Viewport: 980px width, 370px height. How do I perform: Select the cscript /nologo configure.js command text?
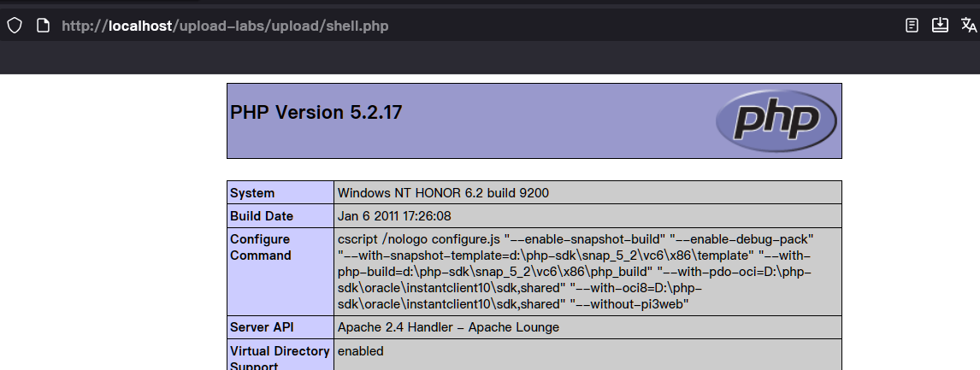pyautogui.click(x=575, y=272)
